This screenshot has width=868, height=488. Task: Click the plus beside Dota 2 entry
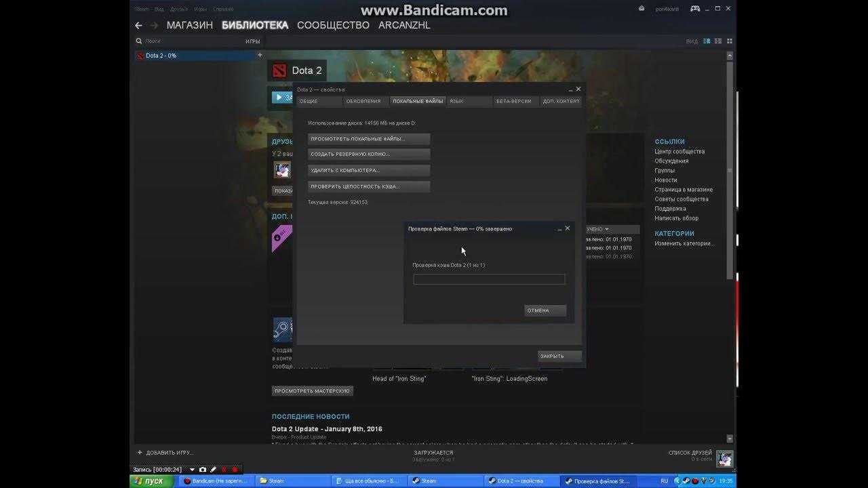(x=260, y=55)
